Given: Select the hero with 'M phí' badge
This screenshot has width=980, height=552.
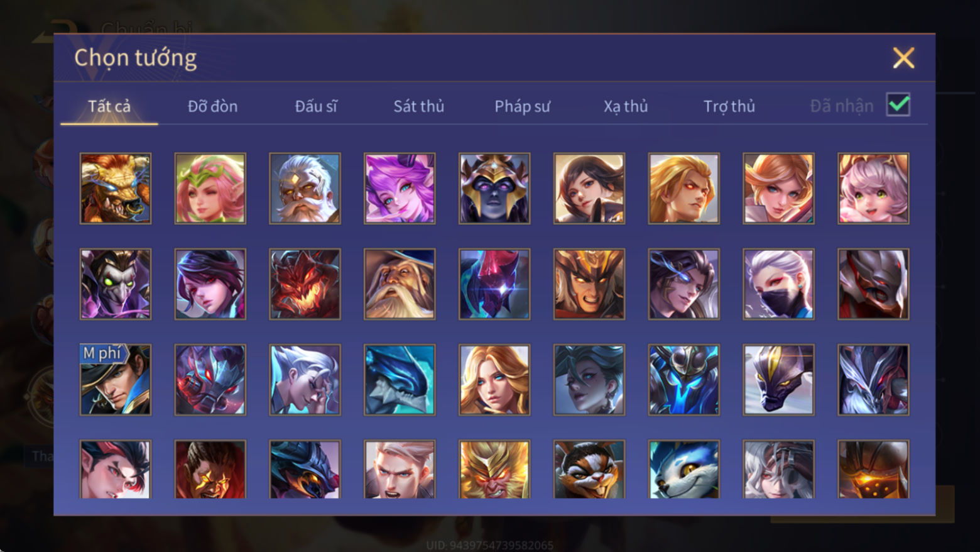Looking at the screenshot, I should click(116, 380).
